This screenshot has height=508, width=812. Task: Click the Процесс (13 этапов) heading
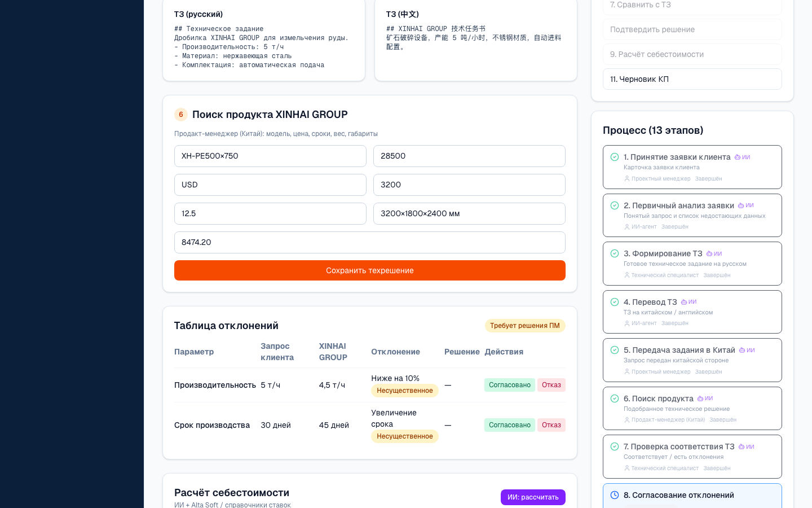click(x=653, y=130)
